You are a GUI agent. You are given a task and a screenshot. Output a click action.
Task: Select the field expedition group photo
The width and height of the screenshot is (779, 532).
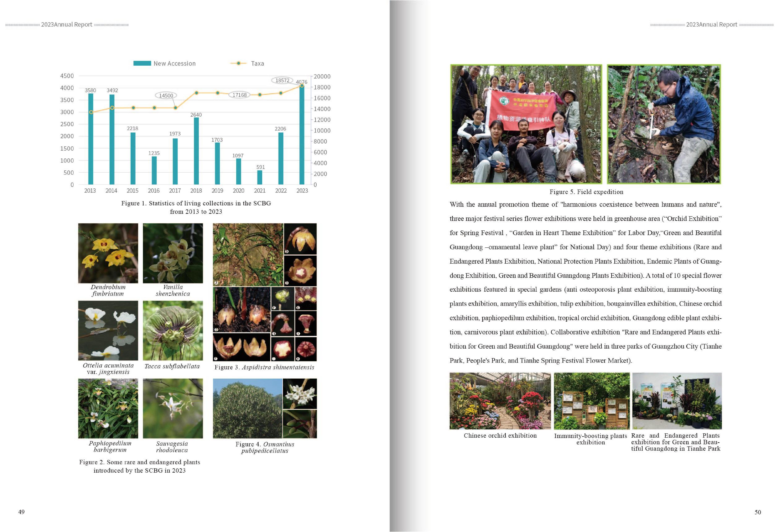(526, 124)
